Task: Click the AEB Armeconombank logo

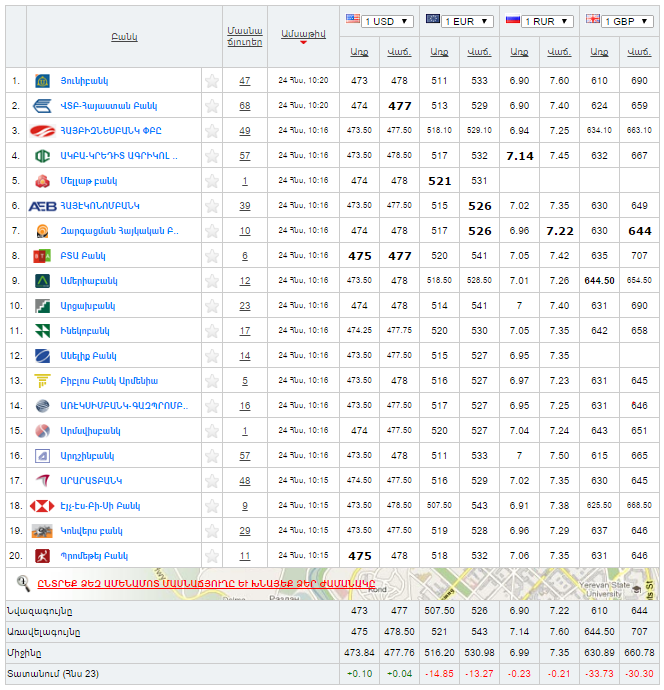Action: coord(42,206)
